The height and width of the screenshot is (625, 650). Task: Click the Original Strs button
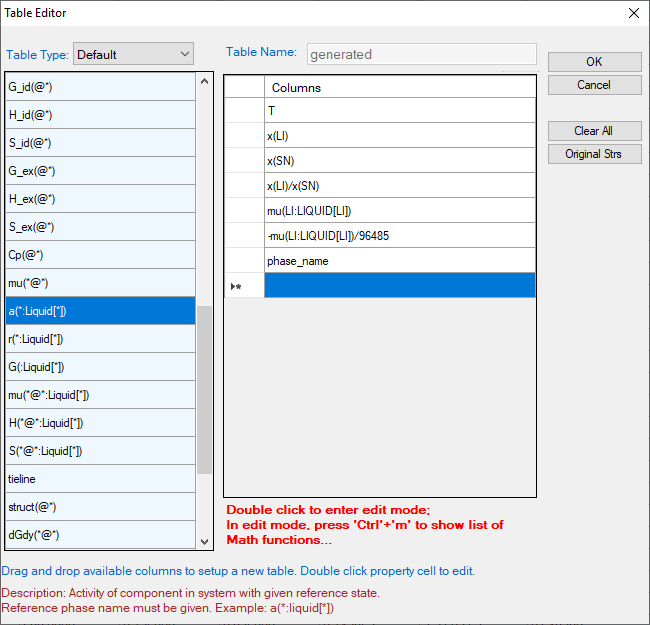(x=594, y=154)
